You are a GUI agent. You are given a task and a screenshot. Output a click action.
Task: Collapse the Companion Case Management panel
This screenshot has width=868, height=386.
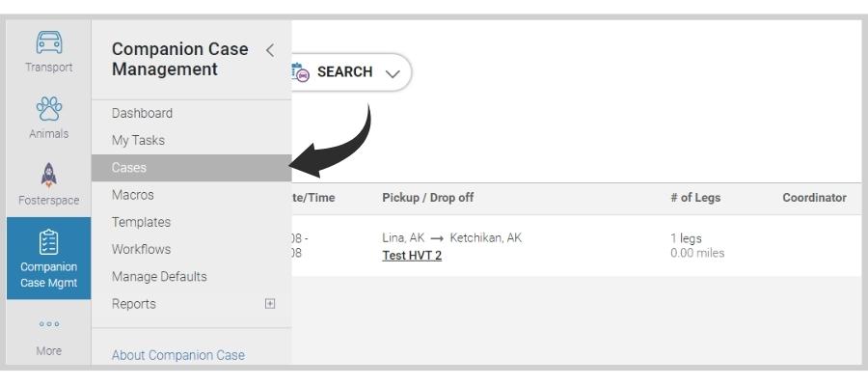point(270,50)
